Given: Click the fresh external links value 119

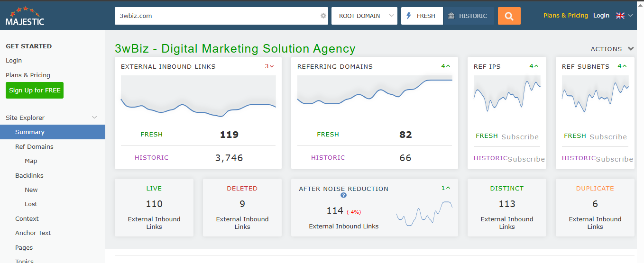Looking at the screenshot, I should pyautogui.click(x=229, y=135).
